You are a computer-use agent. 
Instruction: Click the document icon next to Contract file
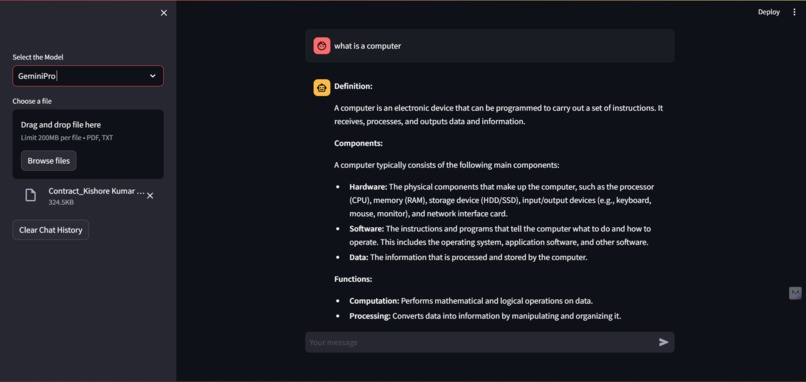coord(31,195)
